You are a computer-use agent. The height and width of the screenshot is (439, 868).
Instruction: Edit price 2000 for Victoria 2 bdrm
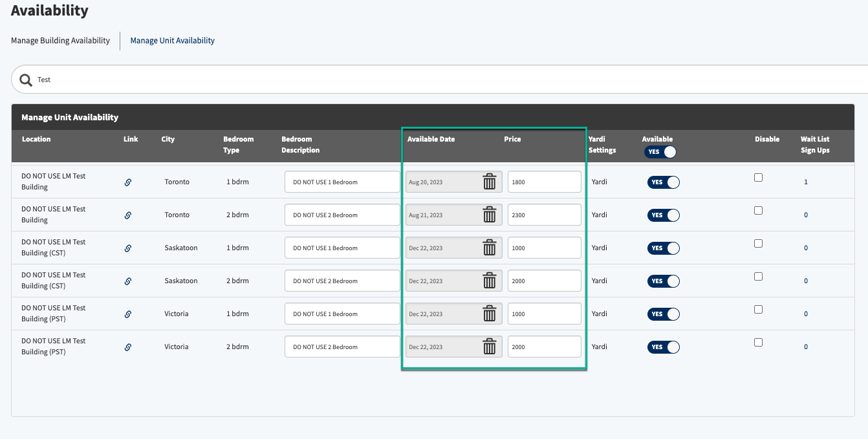pos(545,347)
